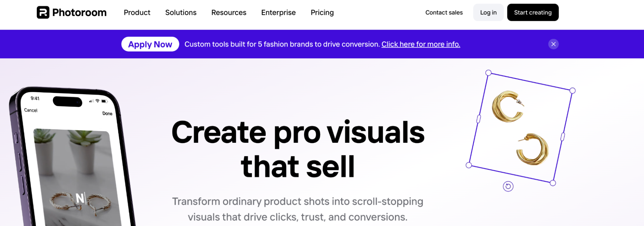Screen dimensions: 644x226
Task: Open the Product dropdown menu
Action: tap(137, 13)
